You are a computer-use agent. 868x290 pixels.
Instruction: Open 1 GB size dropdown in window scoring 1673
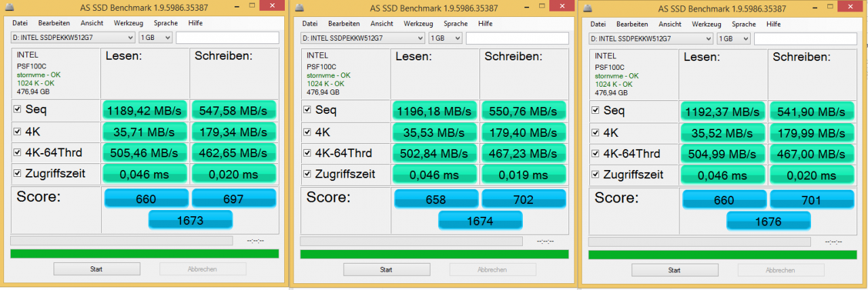click(x=155, y=38)
